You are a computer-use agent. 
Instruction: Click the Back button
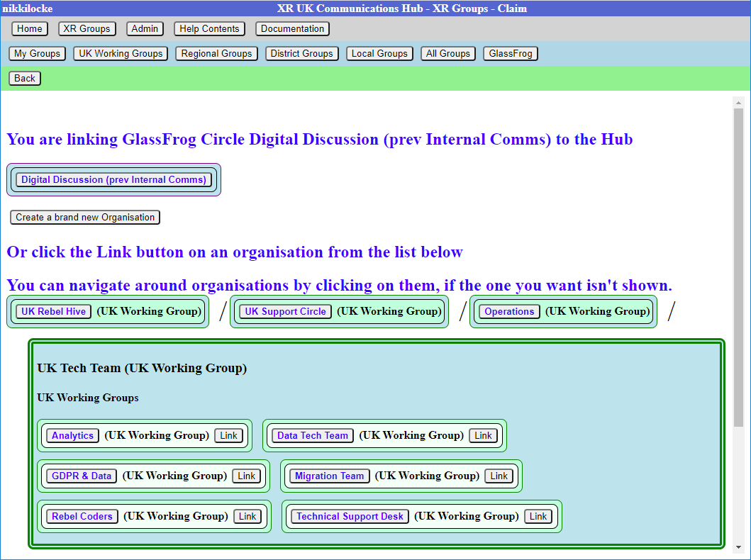24,79
